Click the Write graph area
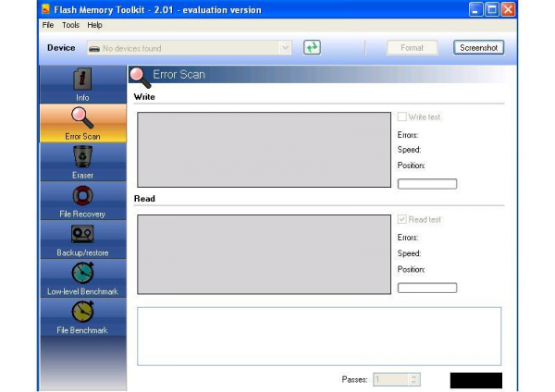The image size is (555, 392). [264, 150]
